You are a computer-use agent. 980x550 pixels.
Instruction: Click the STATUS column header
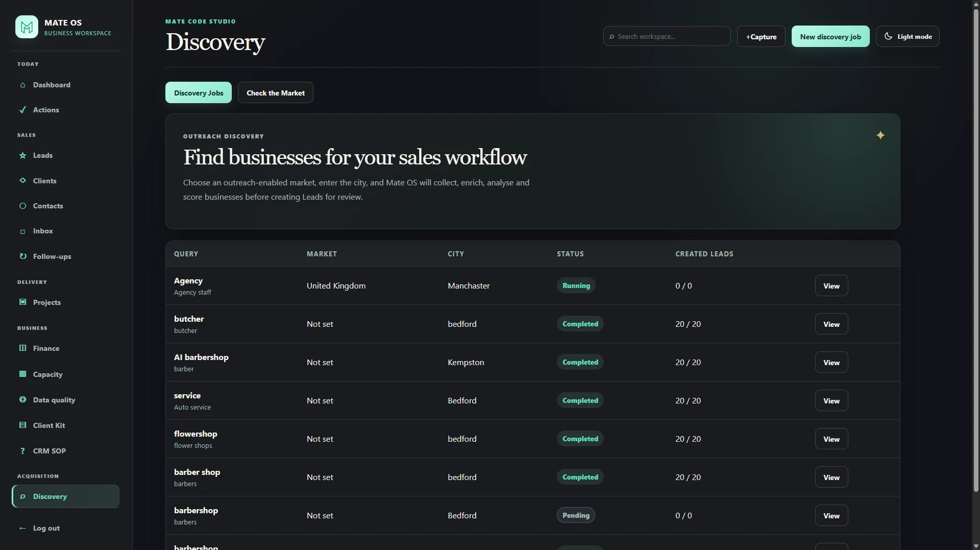click(570, 254)
